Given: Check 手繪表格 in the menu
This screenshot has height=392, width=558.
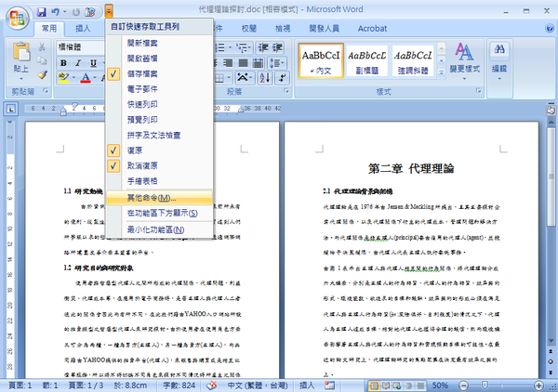Looking at the screenshot, I should [x=159, y=181].
